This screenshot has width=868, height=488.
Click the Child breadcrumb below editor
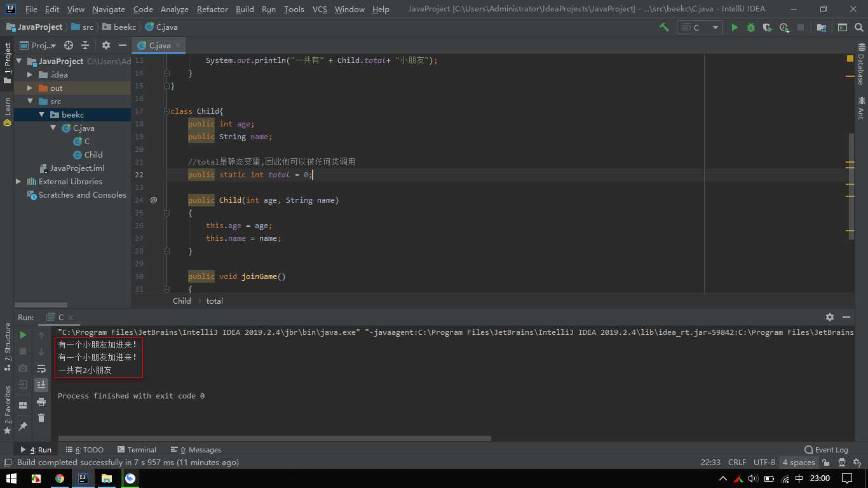(x=182, y=301)
